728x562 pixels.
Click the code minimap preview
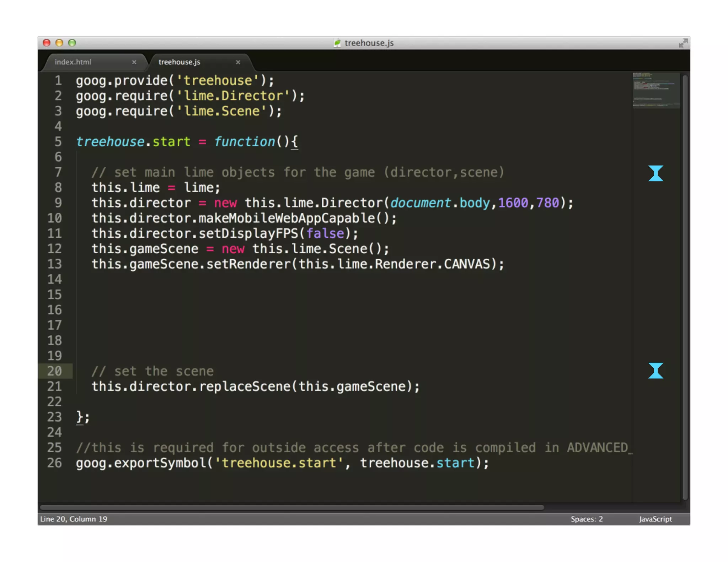pyautogui.click(x=655, y=91)
